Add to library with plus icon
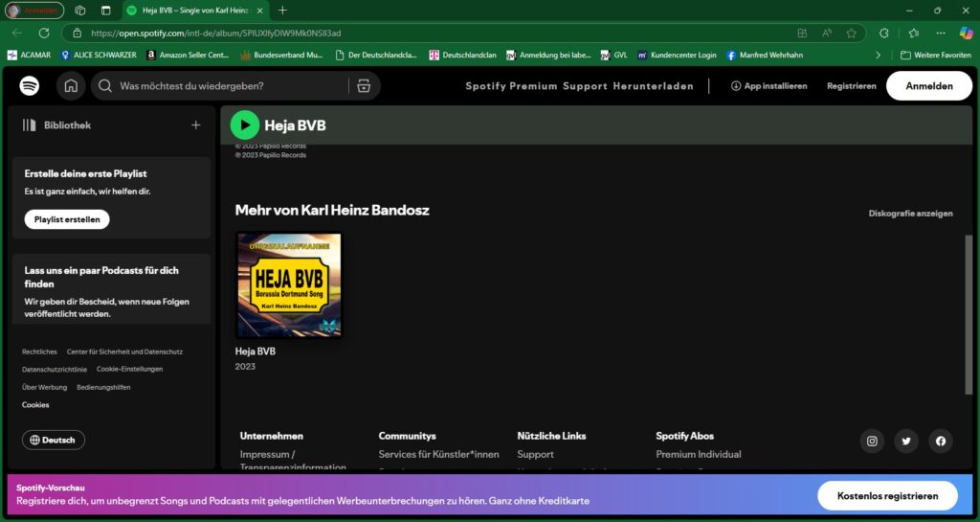 [x=195, y=125]
